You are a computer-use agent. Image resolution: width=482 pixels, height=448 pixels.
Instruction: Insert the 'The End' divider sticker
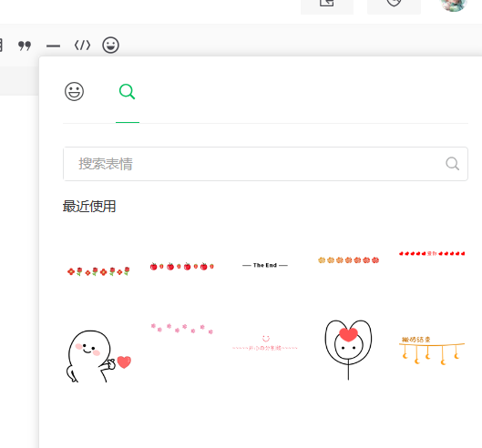click(265, 265)
